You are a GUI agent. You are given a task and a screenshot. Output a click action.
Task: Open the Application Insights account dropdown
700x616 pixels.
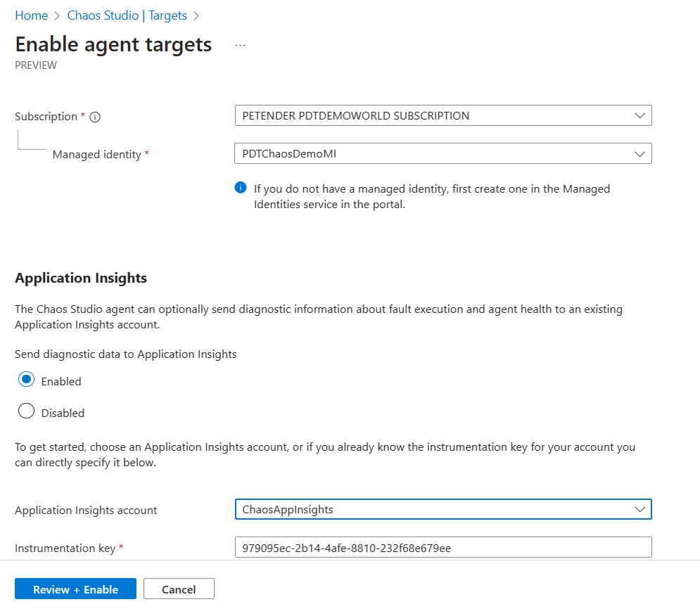[x=443, y=509]
